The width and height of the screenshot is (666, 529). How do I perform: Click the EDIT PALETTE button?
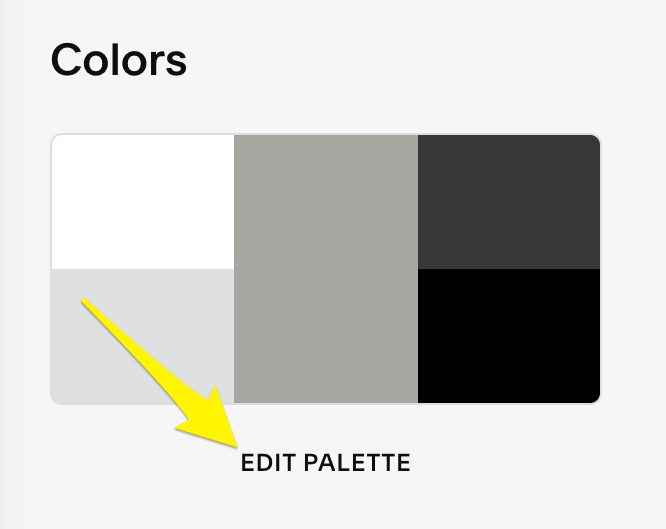coord(326,463)
